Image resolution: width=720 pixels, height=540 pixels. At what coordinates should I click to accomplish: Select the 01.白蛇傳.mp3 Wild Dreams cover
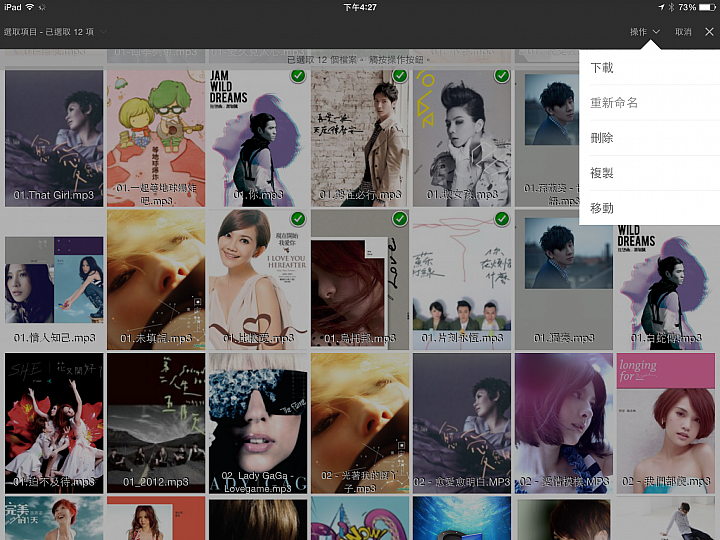[666, 287]
